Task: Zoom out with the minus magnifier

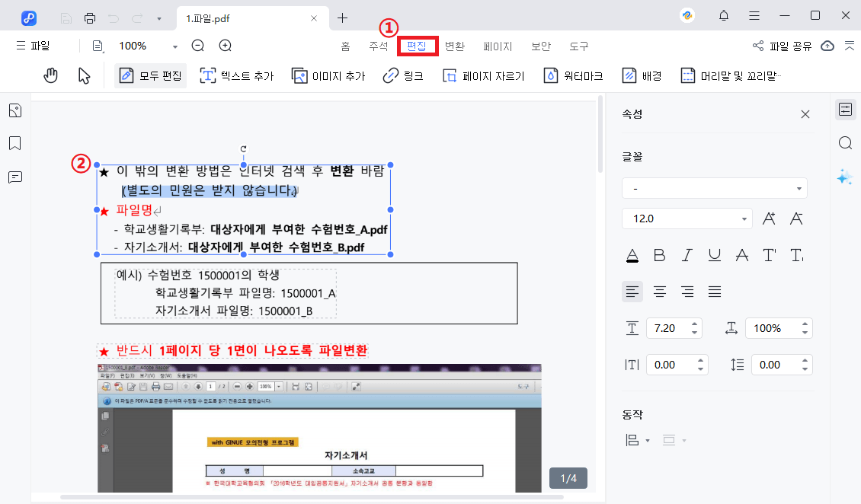Action: point(197,46)
